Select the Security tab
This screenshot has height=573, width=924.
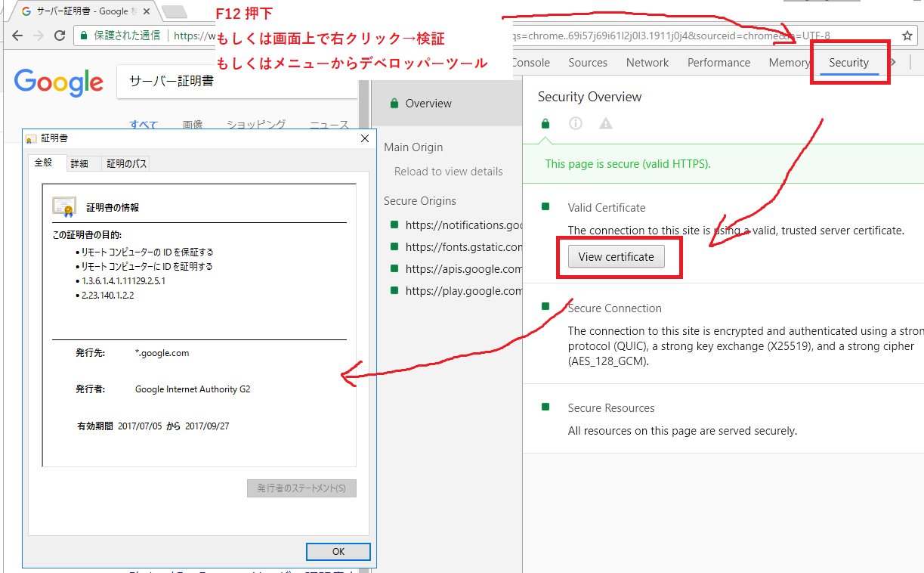click(849, 63)
